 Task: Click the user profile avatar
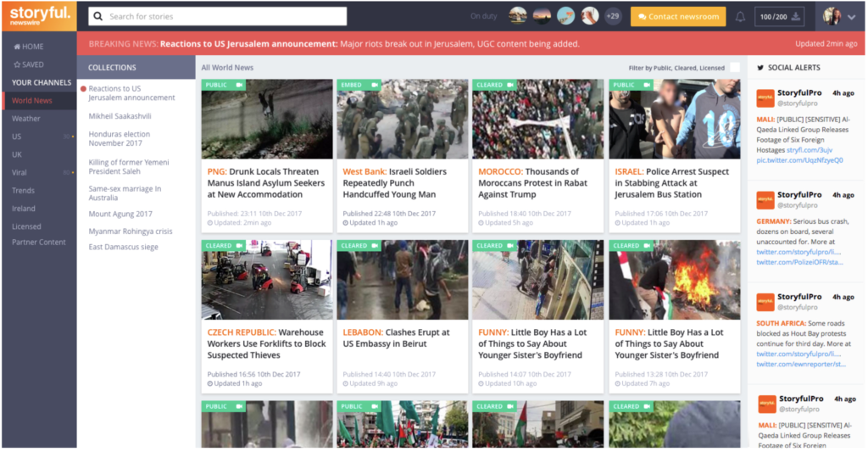pyautogui.click(x=832, y=17)
